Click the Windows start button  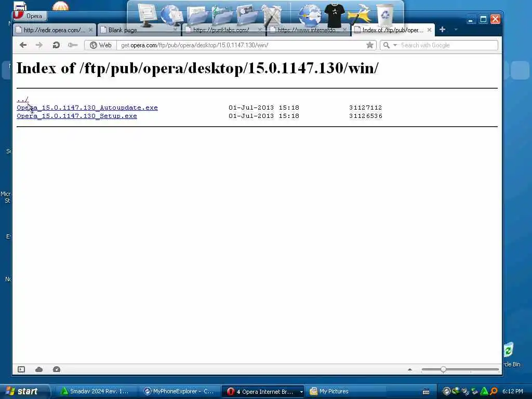click(24, 391)
